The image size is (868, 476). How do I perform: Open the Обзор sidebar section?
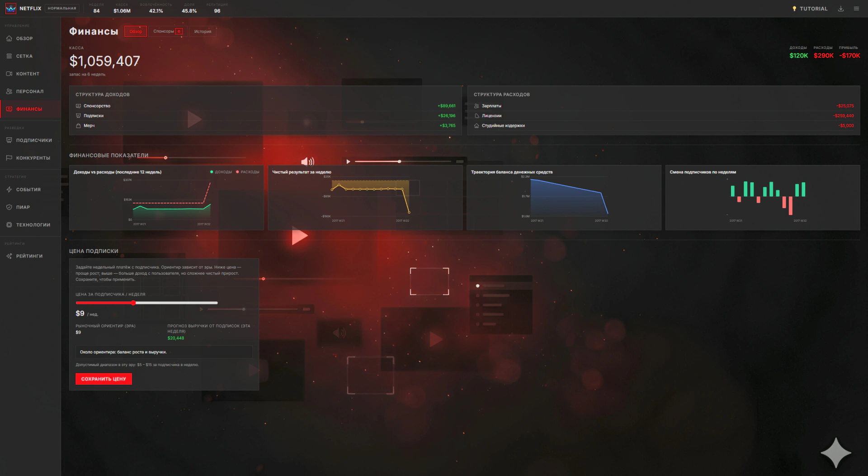coord(30,38)
